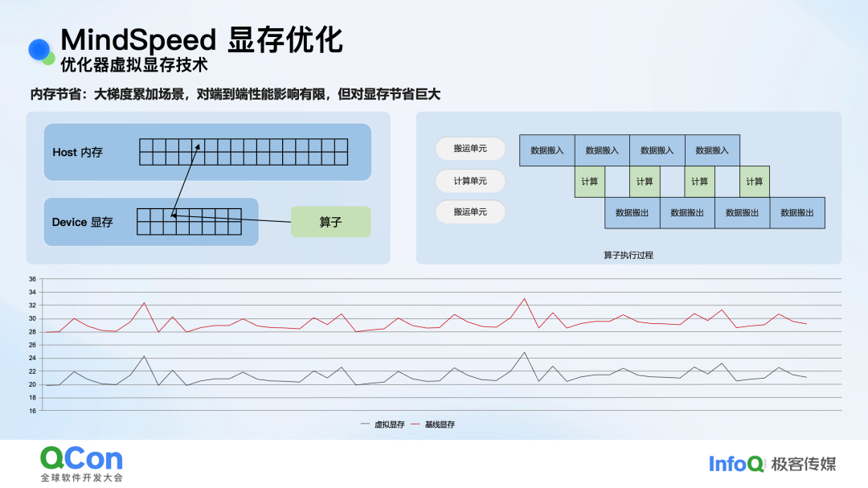Click the InfoQ logo

pyautogui.click(x=736, y=464)
